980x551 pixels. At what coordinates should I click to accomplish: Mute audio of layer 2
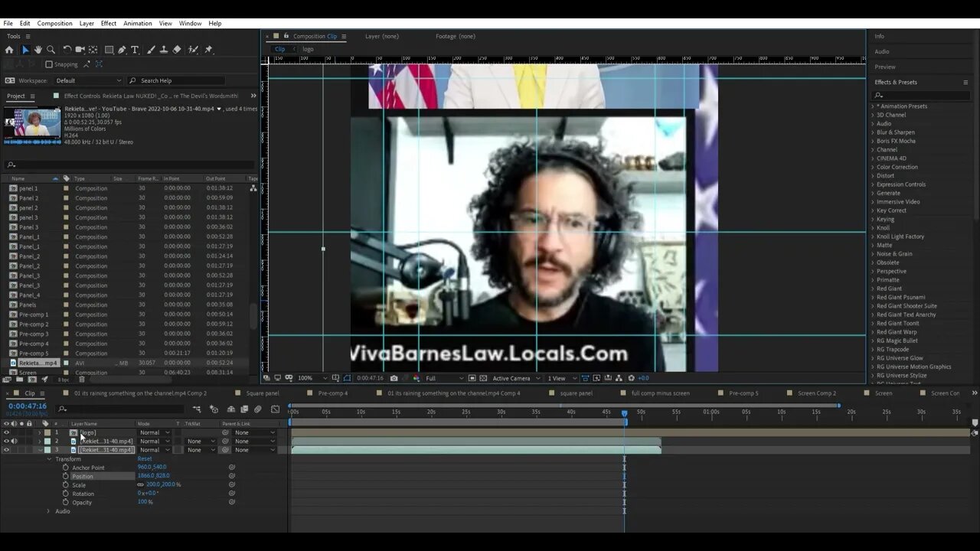tap(14, 441)
